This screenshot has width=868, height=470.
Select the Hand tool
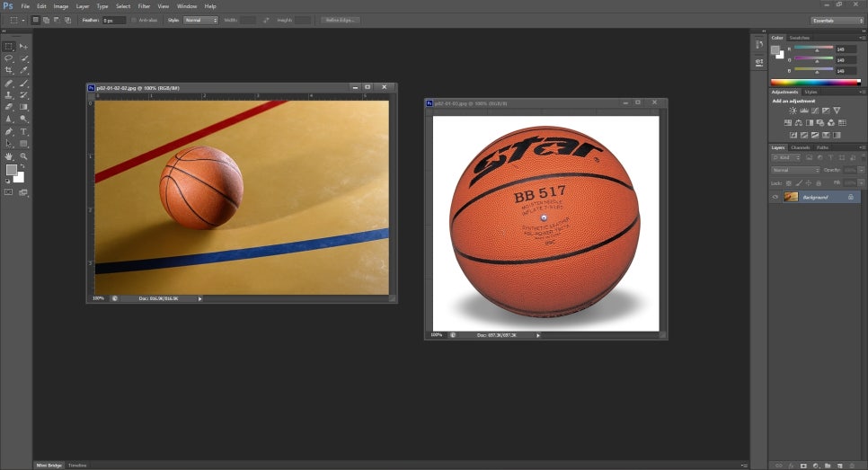[x=9, y=156]
